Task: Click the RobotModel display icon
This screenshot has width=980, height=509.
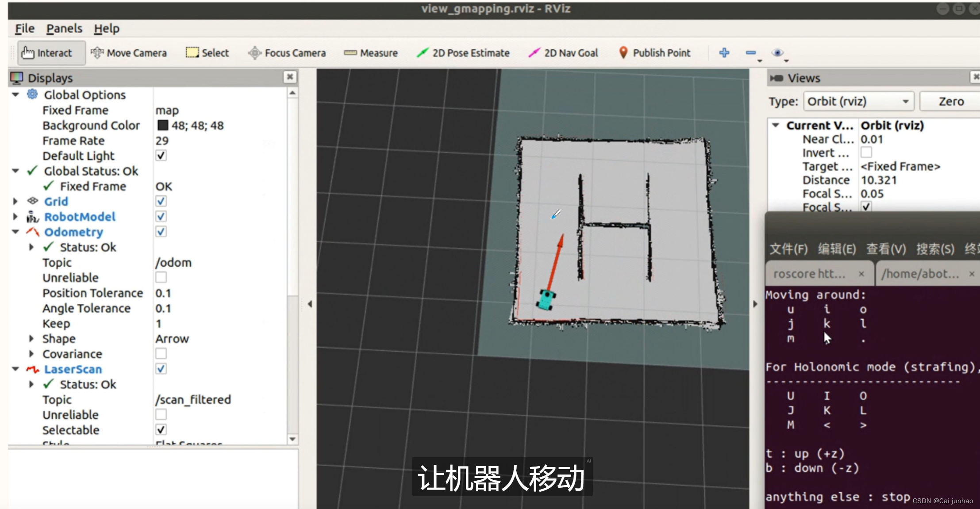Action: [x=32, y=216]
